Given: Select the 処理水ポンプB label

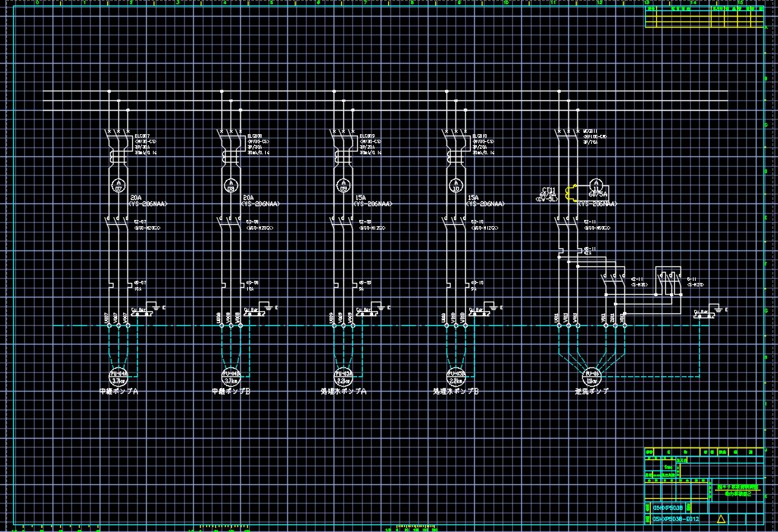Looking at the screenshot, I should [x=456, y=392].
